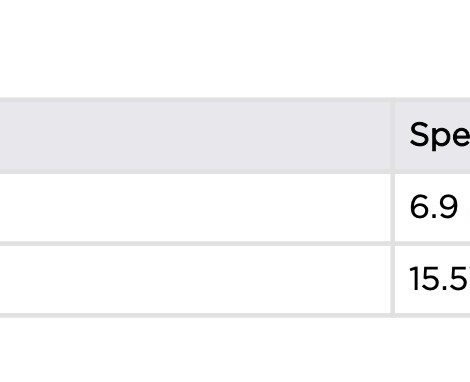Select the cell containing 6.9
Screen dimensions: 470x382
pos(433,207)
